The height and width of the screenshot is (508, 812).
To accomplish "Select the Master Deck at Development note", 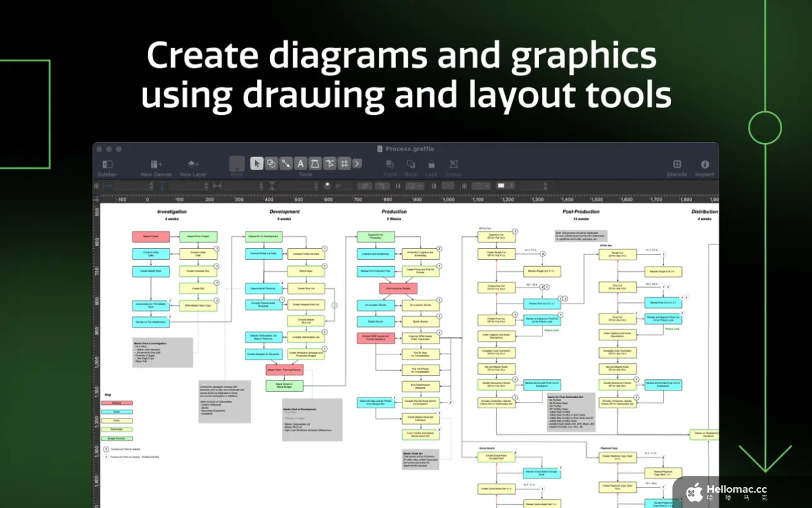I will 311,420.
